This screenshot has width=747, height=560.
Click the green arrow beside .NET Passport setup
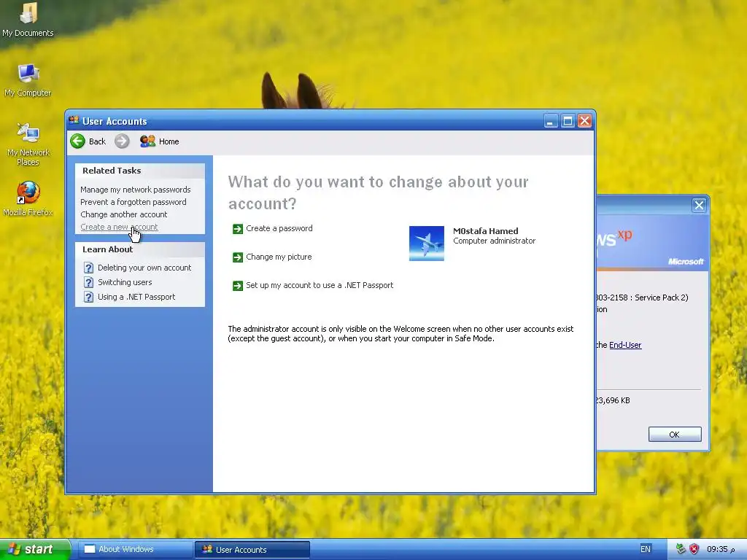point(238,286)
